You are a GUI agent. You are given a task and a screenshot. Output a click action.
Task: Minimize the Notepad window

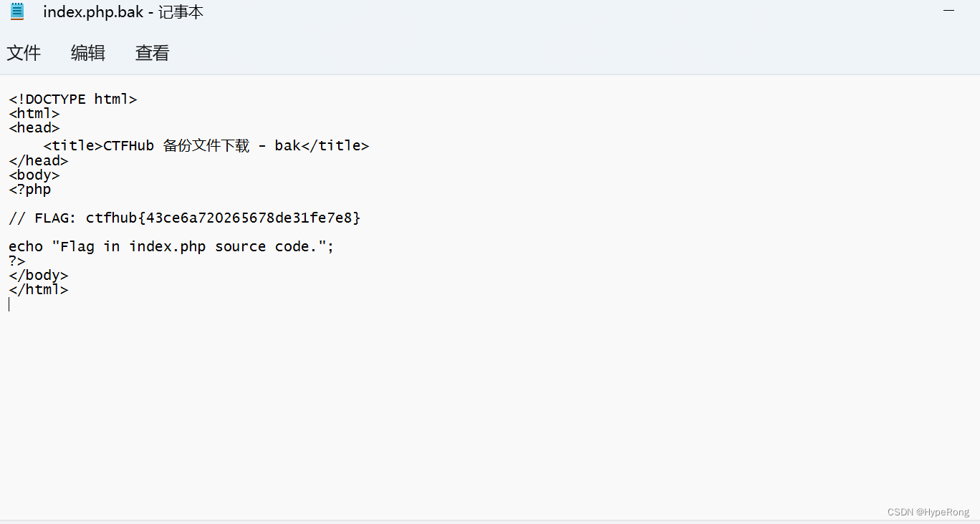coord(949,11)
